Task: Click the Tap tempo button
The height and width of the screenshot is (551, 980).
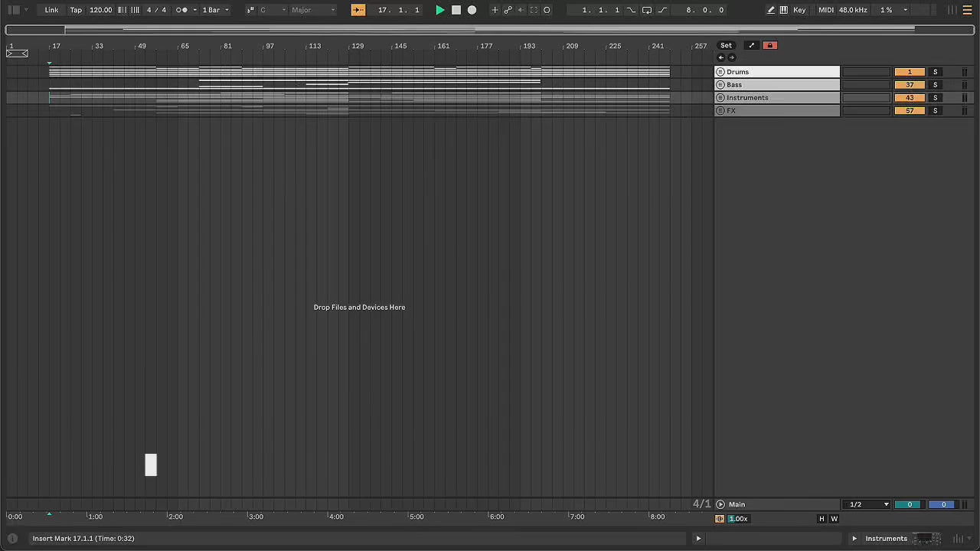Action: 76,10
